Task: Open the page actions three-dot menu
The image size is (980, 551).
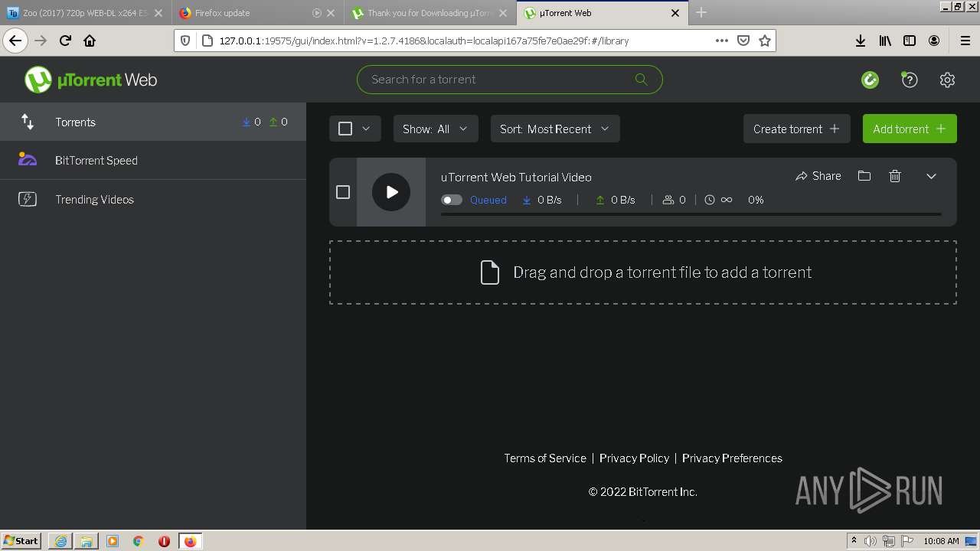Action: (x=721, y=41)
